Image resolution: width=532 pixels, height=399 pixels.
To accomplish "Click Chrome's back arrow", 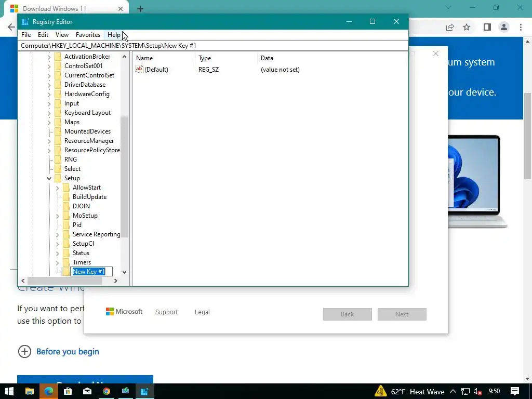I will coord(11,27).
